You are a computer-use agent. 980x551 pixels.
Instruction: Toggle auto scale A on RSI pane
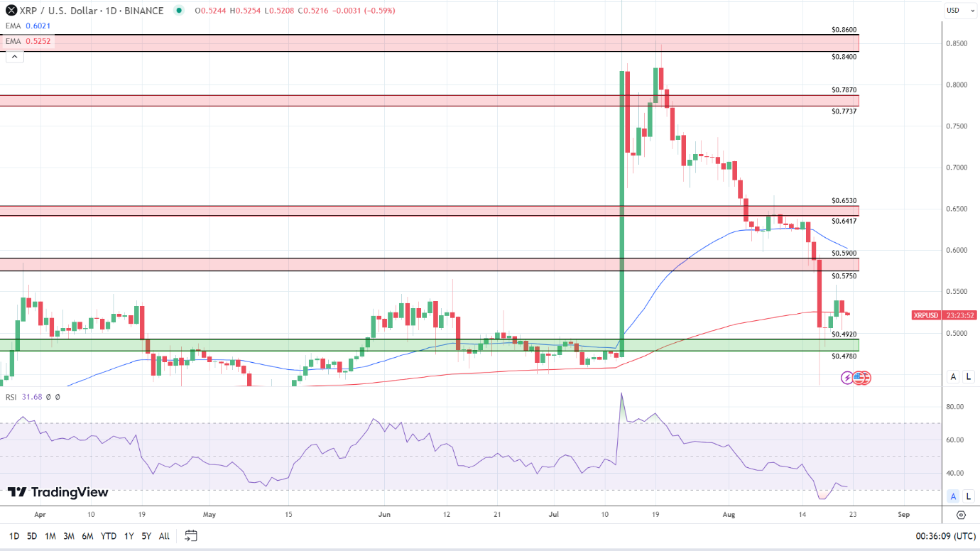click(x=954, y=496)
